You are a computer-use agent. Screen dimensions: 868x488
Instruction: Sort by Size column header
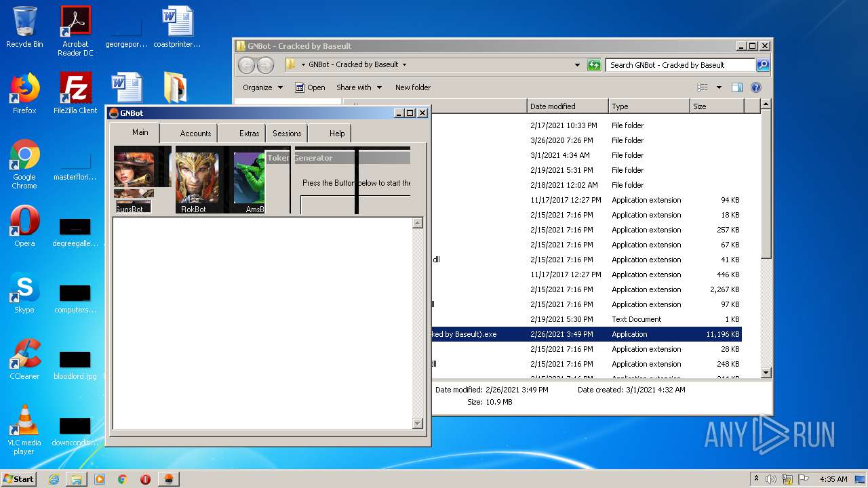click(717, 106)
